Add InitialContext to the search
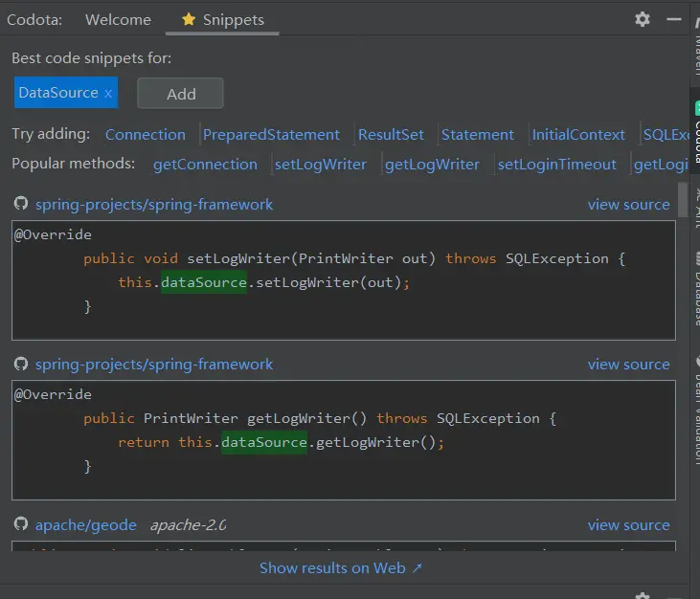Screen dimensions: 700x599 tap(578, 135)
